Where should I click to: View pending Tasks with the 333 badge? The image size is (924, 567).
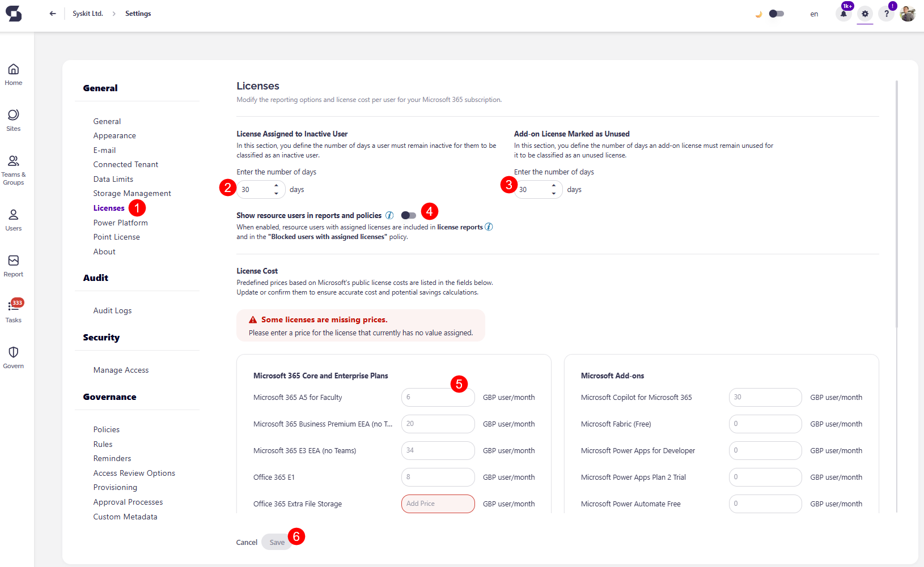[x=13, y=312]
